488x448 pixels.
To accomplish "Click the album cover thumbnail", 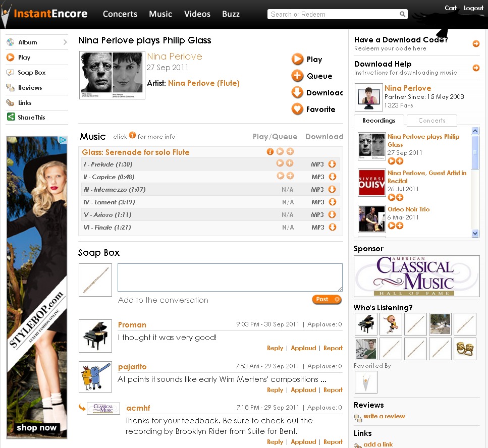I will [112, 75].
